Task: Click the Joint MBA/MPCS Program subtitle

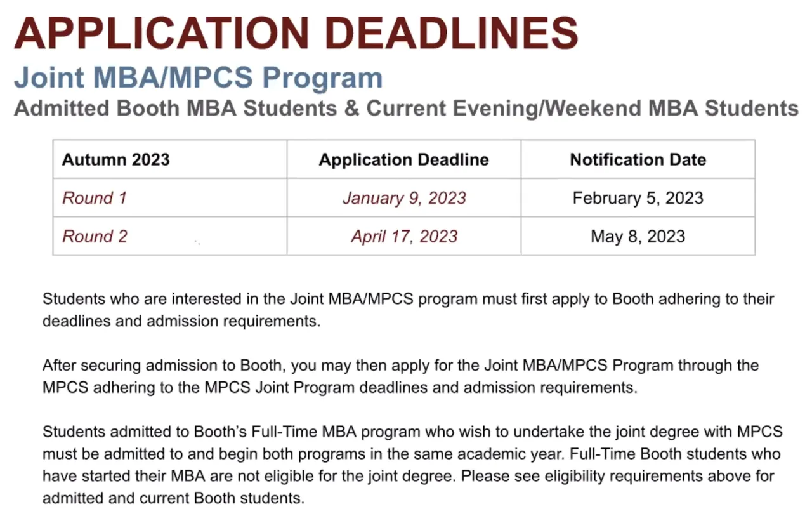Action: (x=198, y=77)
